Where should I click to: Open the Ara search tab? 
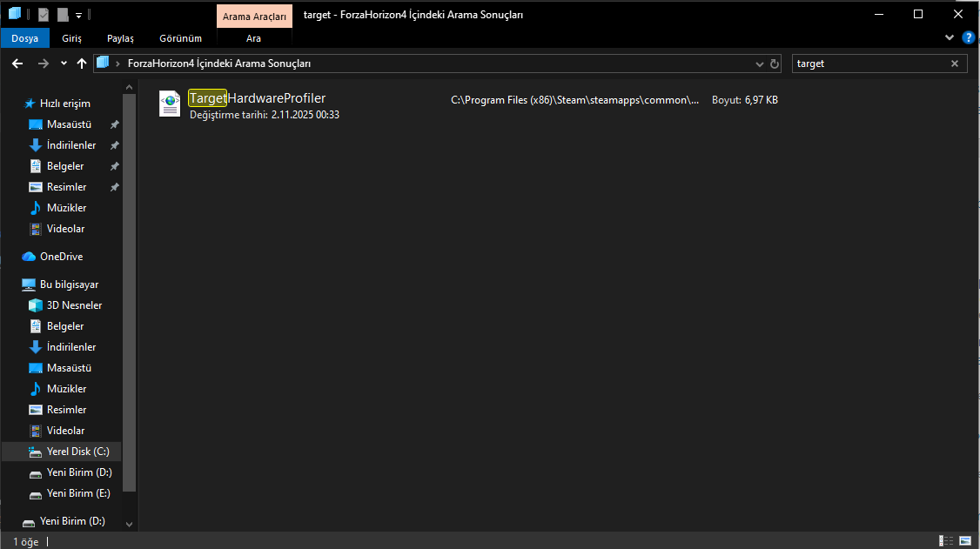[x=253, y=38]
